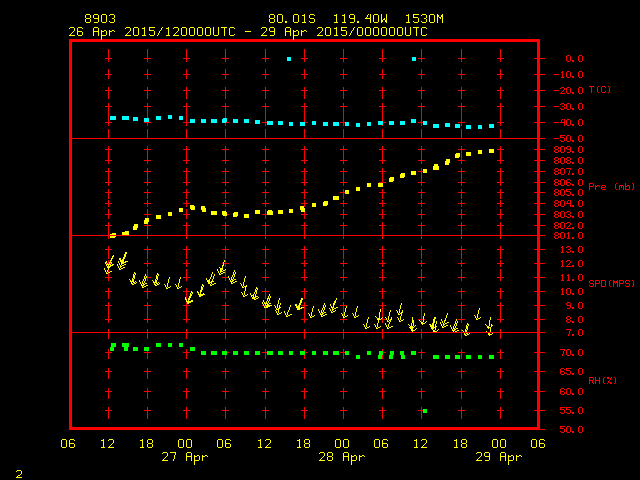Click the 70.0 humidity scale value
This screenshot has width=640, height=480.
tap(571, 353)
